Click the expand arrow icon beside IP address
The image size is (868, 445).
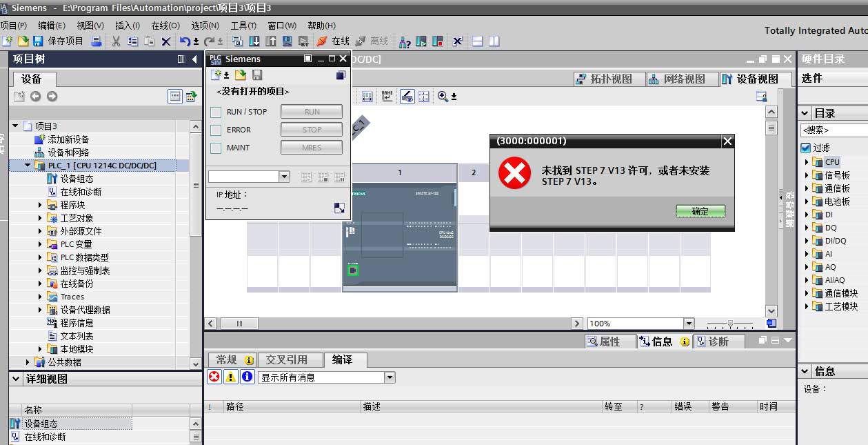coord(339,208)
